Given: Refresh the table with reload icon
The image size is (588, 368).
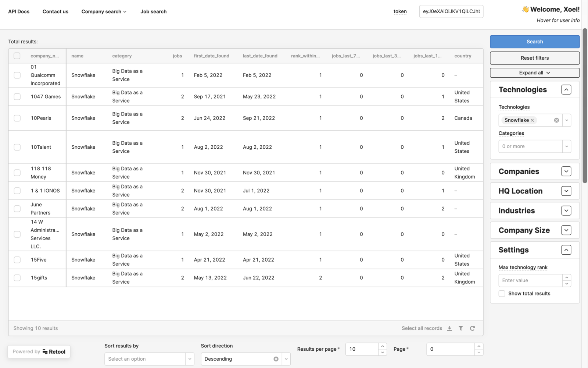Looking at the screenshot, I should coord(473,328).
